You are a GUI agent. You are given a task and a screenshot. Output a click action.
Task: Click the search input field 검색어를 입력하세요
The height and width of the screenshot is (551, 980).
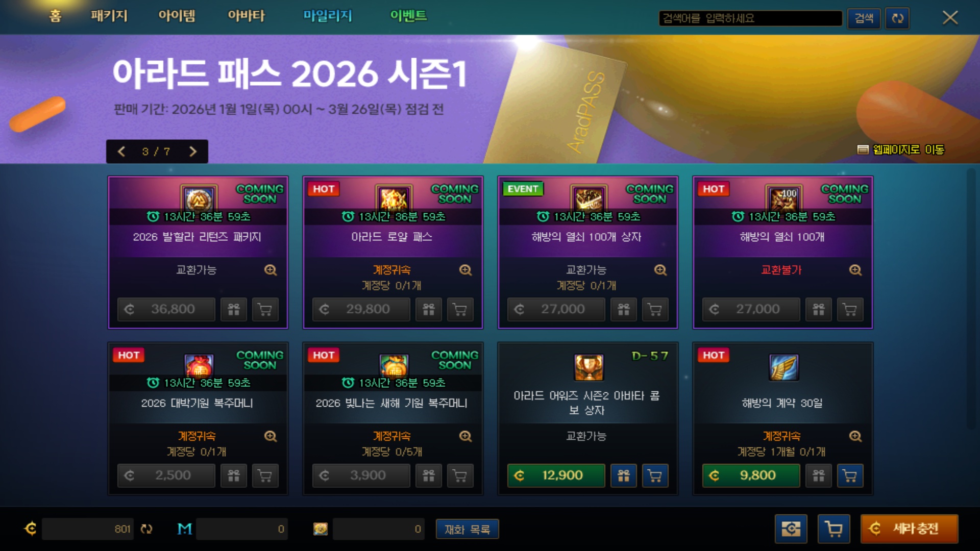(750, 18)
